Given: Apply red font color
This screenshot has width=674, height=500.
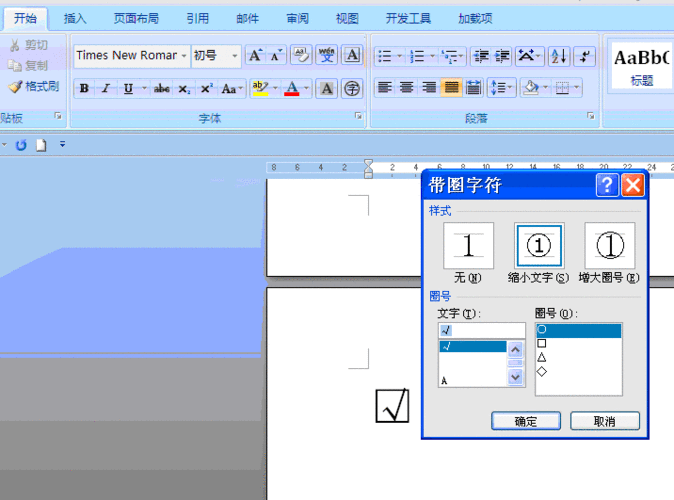Looking at the screenshot, I should click(x=291, y=89).
